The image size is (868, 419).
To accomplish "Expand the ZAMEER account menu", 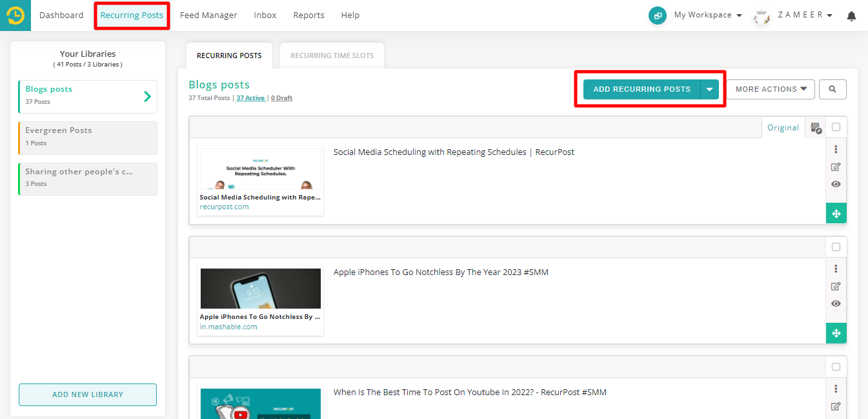I will (x=805, y=15).
